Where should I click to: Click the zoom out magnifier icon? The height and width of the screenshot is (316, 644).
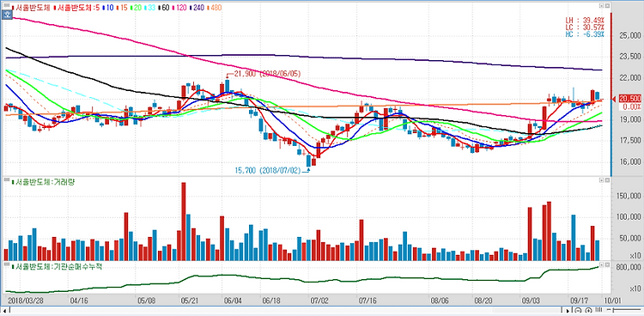tap(578, 310)
